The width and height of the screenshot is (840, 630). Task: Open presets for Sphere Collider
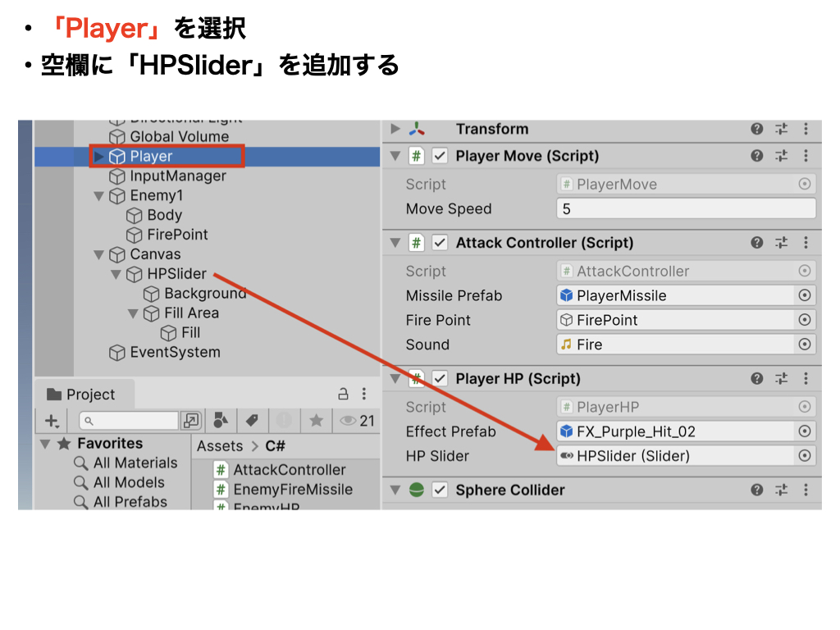pyautogui.click(x=781, y=490)
